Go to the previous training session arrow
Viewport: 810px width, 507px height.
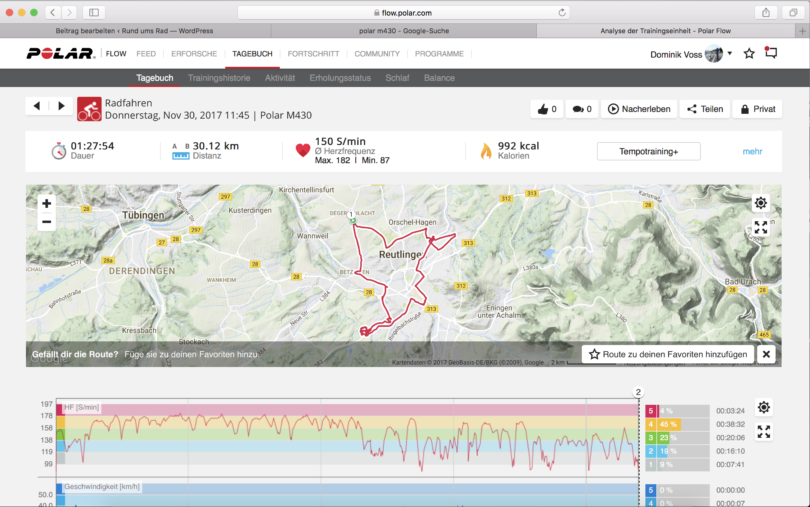point(38,106)
